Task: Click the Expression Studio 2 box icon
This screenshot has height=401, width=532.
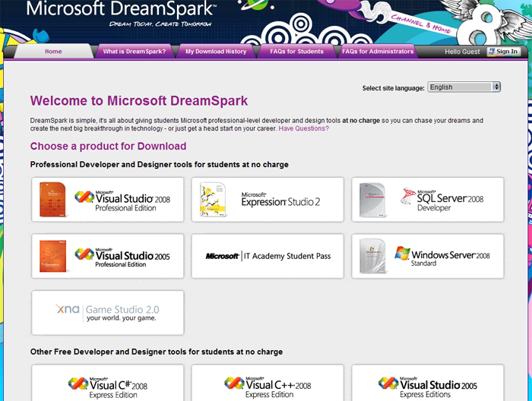Action: click(213, 199)
